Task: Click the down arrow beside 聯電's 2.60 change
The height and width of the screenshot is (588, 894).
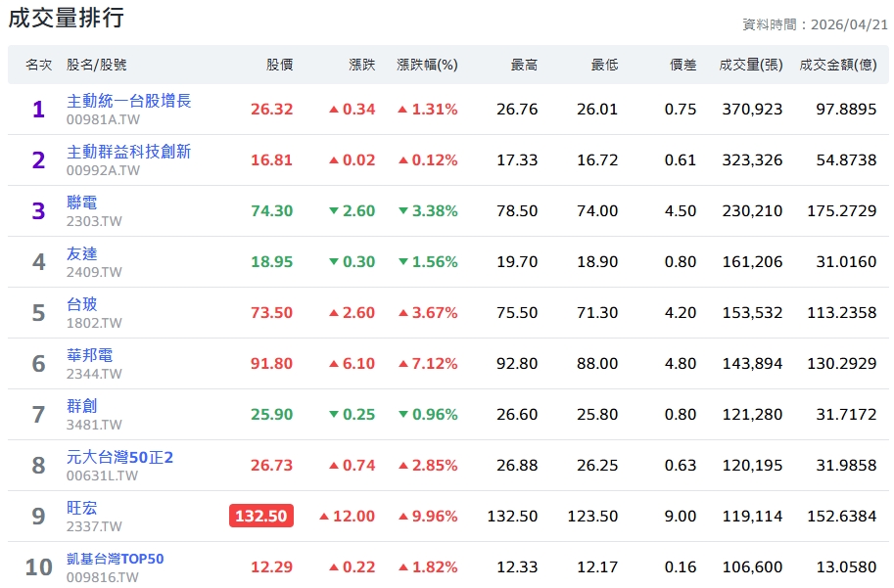Action: coord(334,211)
